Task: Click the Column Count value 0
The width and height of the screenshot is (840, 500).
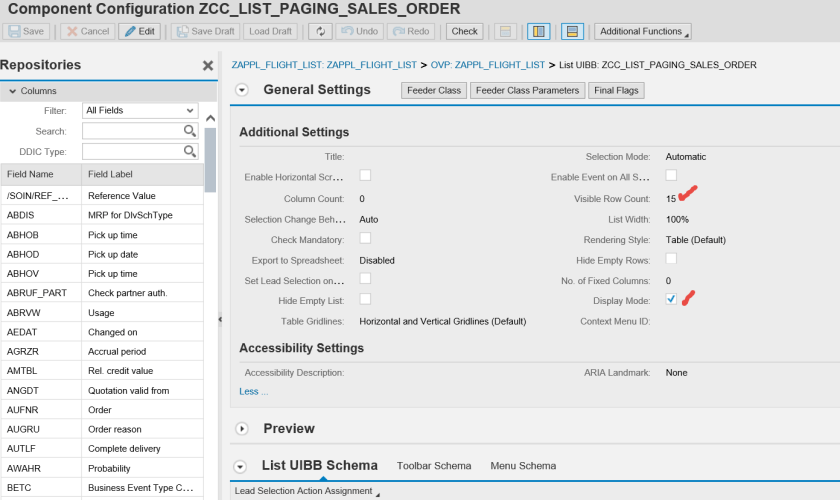Action: (362, 199)
